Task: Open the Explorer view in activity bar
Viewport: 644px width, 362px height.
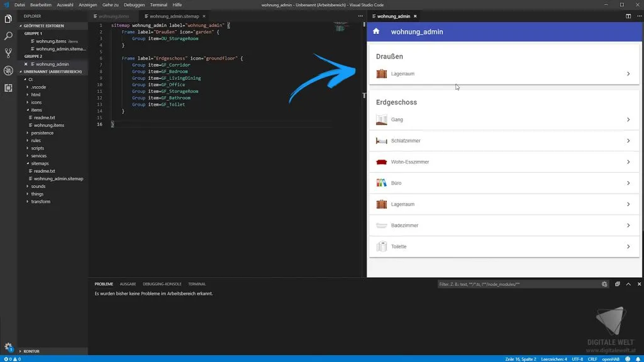Action: pos(8,19)
